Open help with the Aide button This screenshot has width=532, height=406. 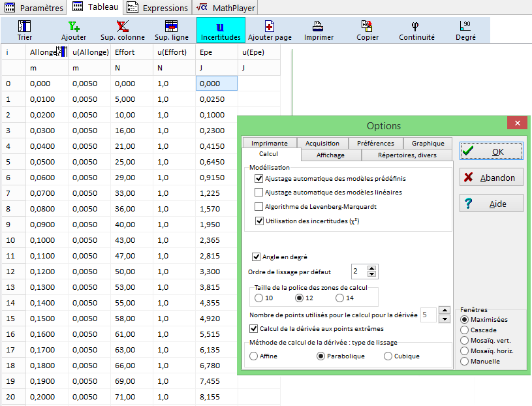coord(492,204)
